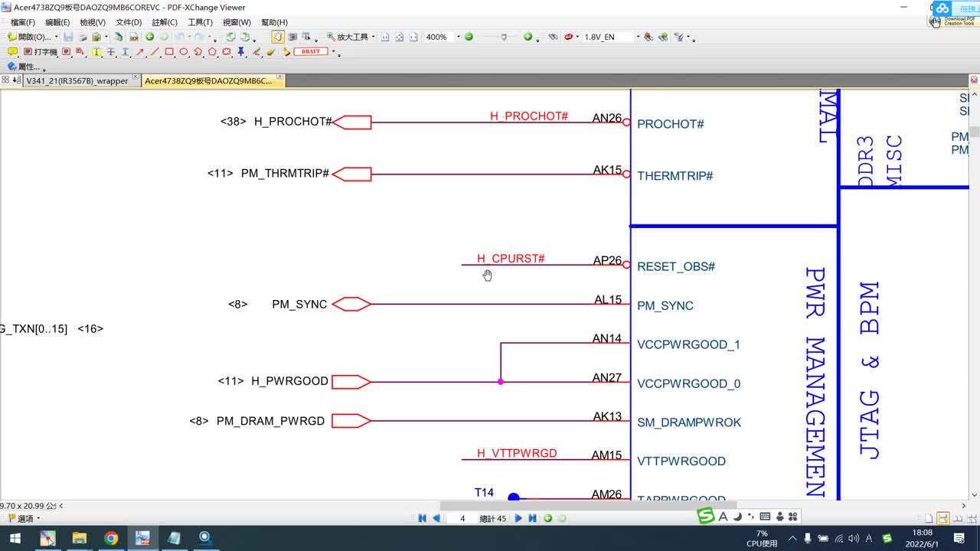Click the Fit Page icon
Image resolution: width=980 pixels, height=551 pixels.
pos(399,37)
